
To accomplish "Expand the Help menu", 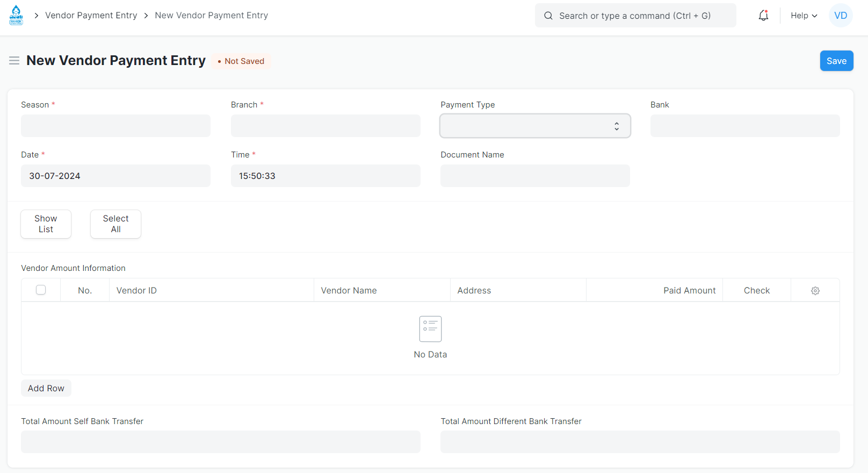I will pos(804,16).
